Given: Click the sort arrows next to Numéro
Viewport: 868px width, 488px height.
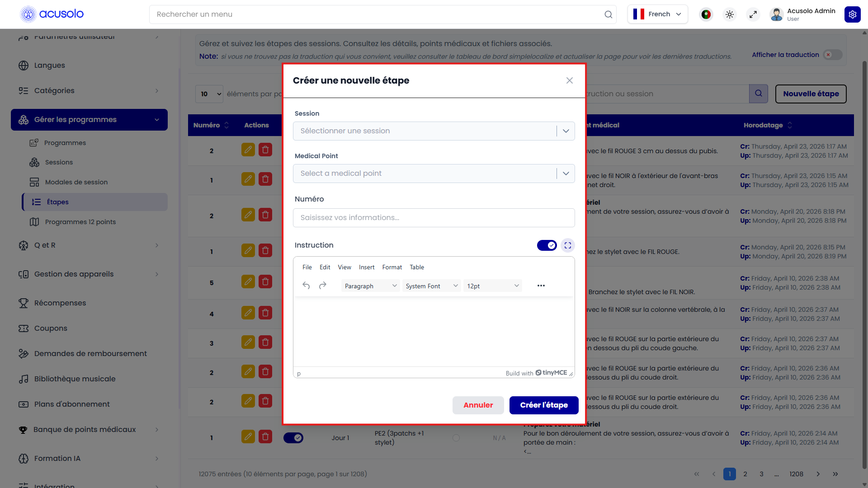Looking at the screenshot, I should click(226, 125).
